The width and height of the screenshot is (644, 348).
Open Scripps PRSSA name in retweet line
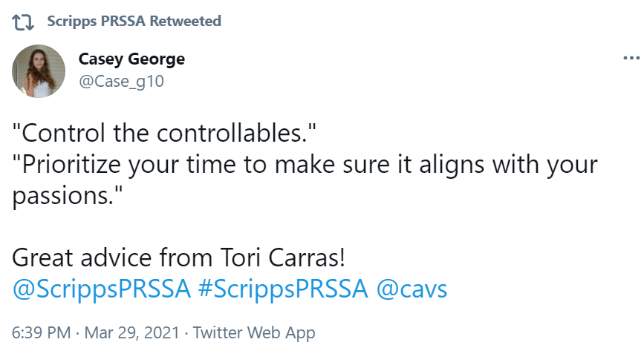pos(97,21)
